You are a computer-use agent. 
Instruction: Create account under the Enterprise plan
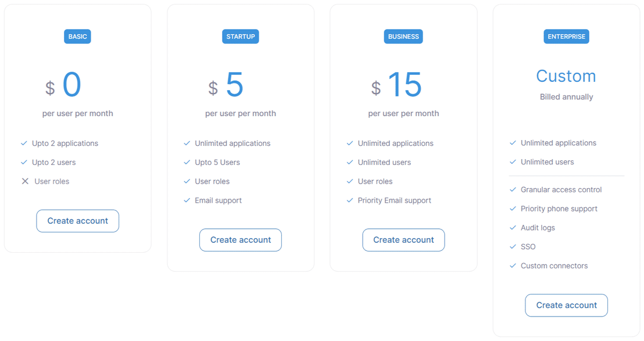tap(566, 305)
